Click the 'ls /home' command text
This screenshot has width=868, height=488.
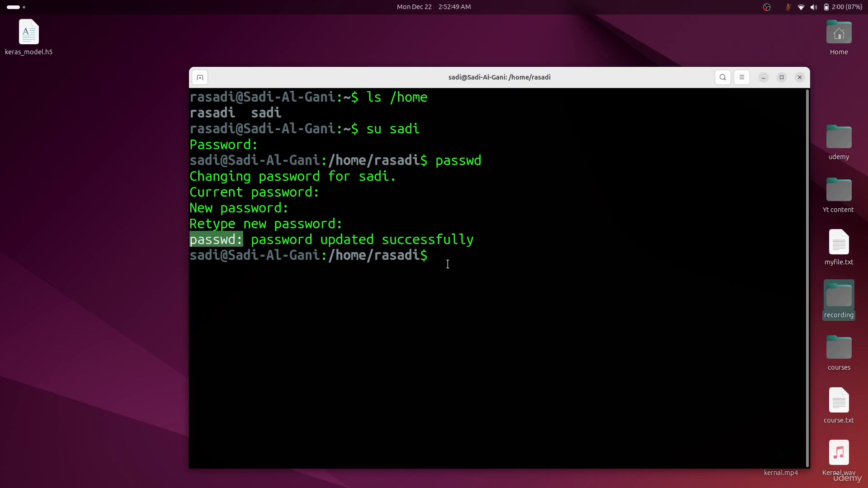coord(396,97)
